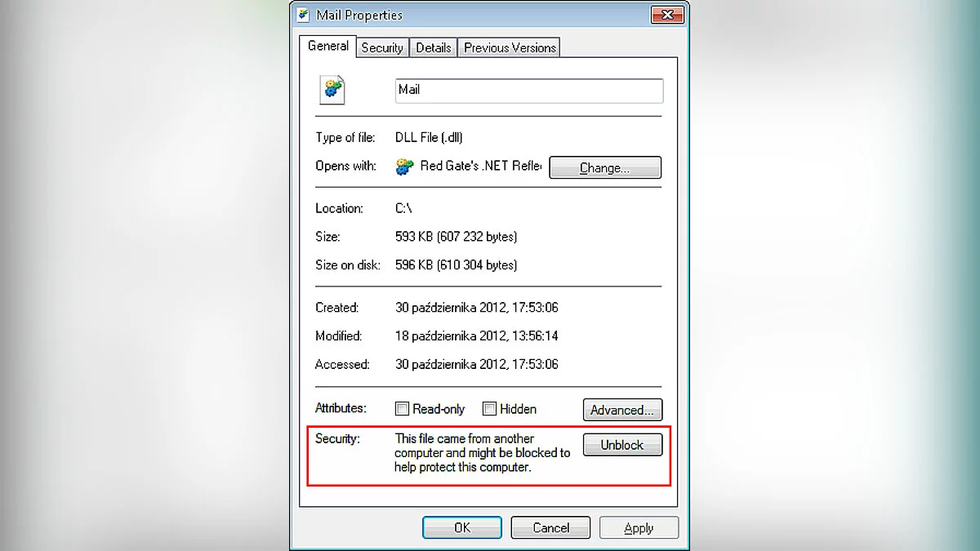Click the Red Gate .NET Reflector icon
Viewport: 980px width, 551px height.
[x=404, y=167]
